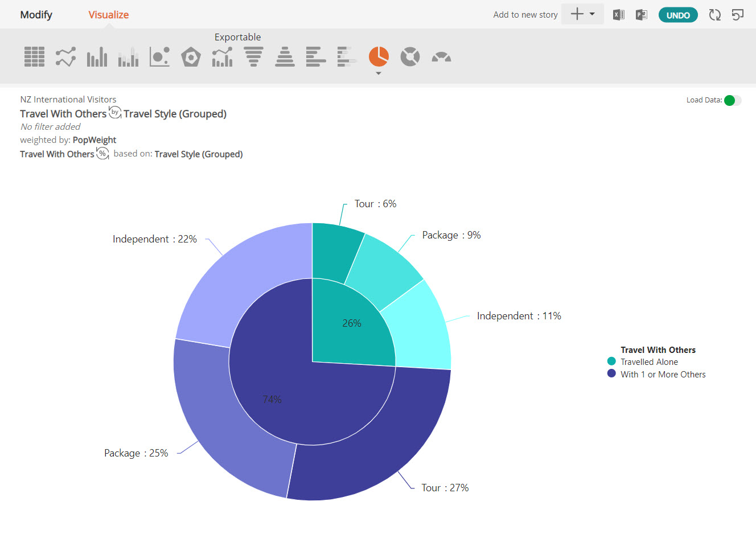The image size is (756, 559).
Task: Choose the gauge chart icon
Action: 441,57
